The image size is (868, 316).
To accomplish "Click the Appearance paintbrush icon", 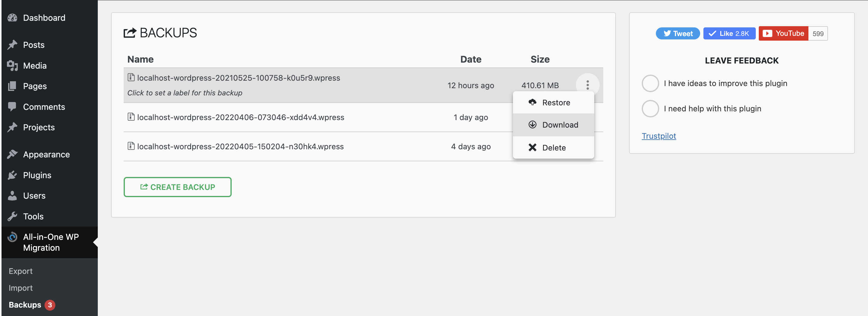I will pyautogui.click(x=12, y=154).
